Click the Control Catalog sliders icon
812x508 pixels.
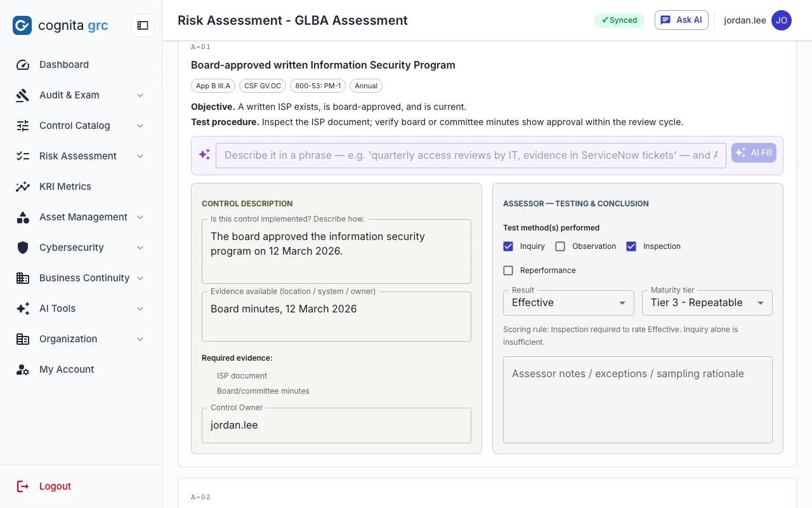23,126
